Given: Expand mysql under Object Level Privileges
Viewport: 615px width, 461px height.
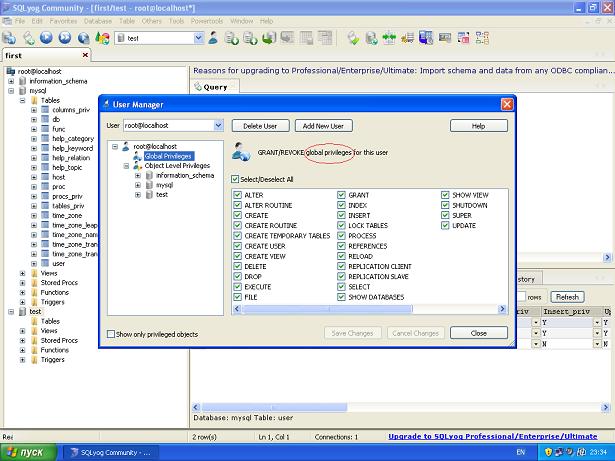Looking at the screenshot, I should [138, 185].
